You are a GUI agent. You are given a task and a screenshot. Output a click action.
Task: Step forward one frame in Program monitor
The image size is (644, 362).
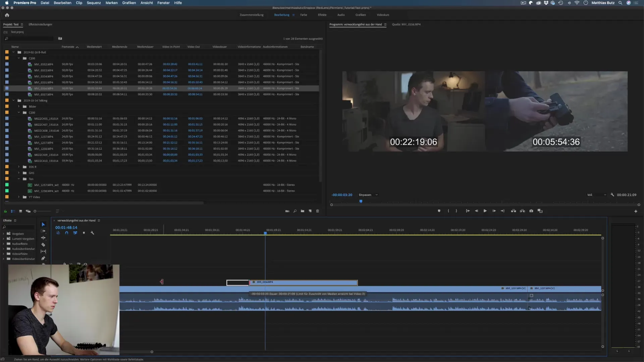(x=494, y=211)
